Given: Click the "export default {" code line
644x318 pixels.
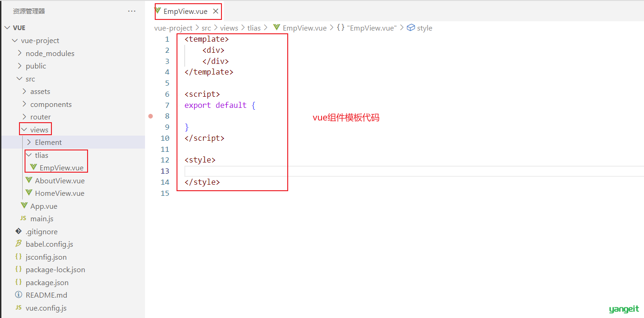Looking at the screenshot, I should 220,105.
